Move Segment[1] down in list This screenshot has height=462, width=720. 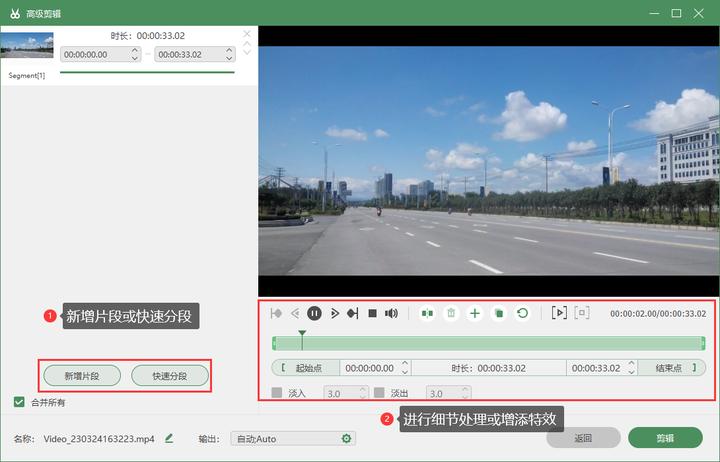247,52
